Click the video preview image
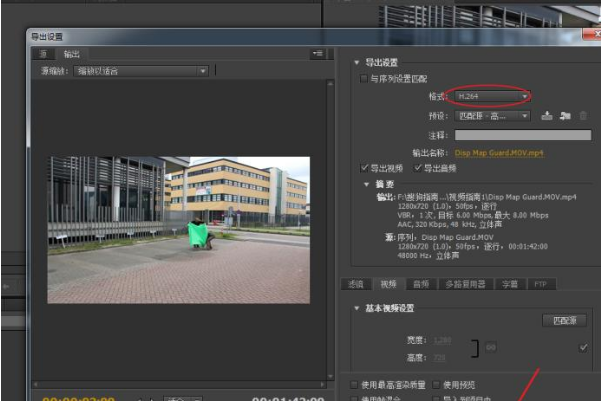This screenshot has height=401, width=602. (x=179, y=230)
